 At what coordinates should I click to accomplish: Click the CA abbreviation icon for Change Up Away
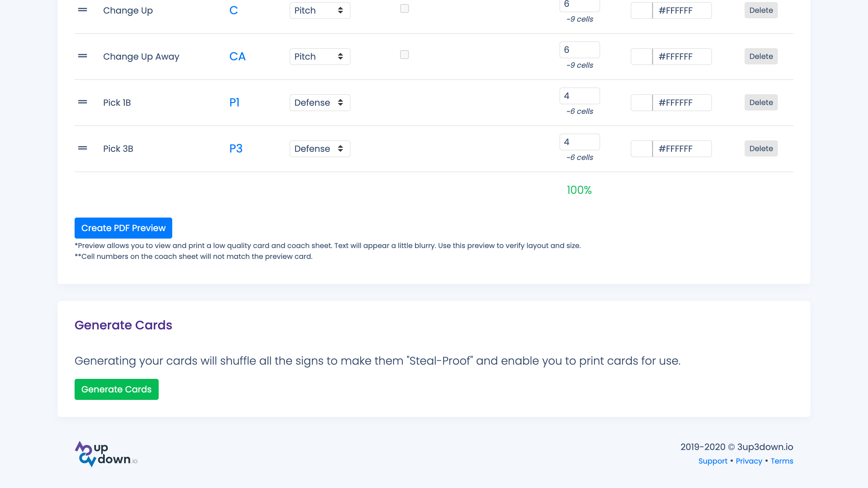(x=238, y=56)
